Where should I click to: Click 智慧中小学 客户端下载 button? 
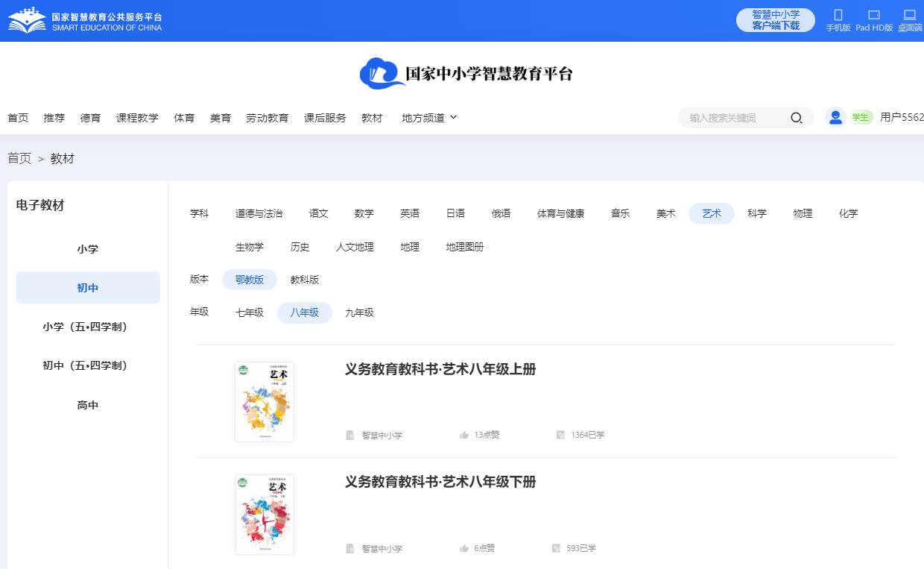click(x=776, y=20)
